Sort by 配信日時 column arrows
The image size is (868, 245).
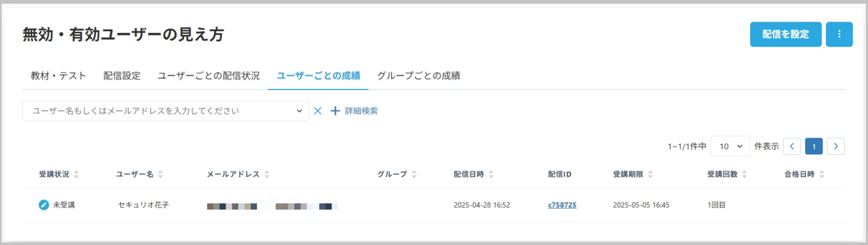[491, 174]
